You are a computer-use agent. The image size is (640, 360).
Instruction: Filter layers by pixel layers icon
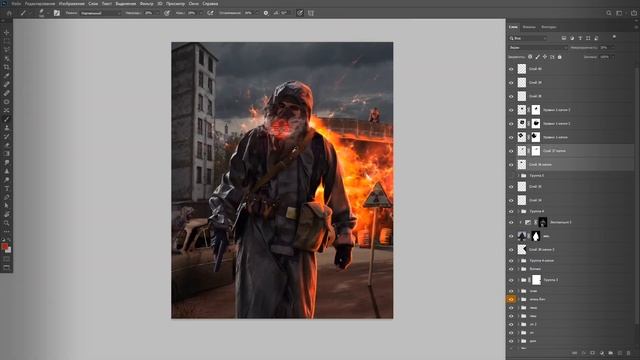pos(564,38)
